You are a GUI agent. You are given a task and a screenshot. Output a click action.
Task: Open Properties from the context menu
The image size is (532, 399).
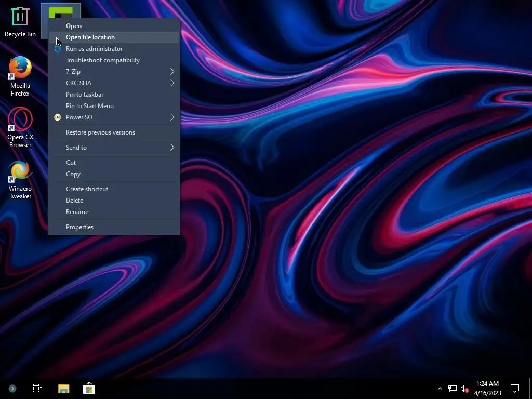[114, 227]
